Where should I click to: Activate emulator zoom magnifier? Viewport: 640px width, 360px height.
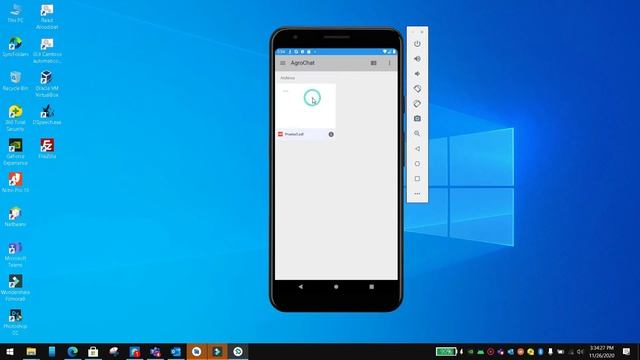click(417, 133)
